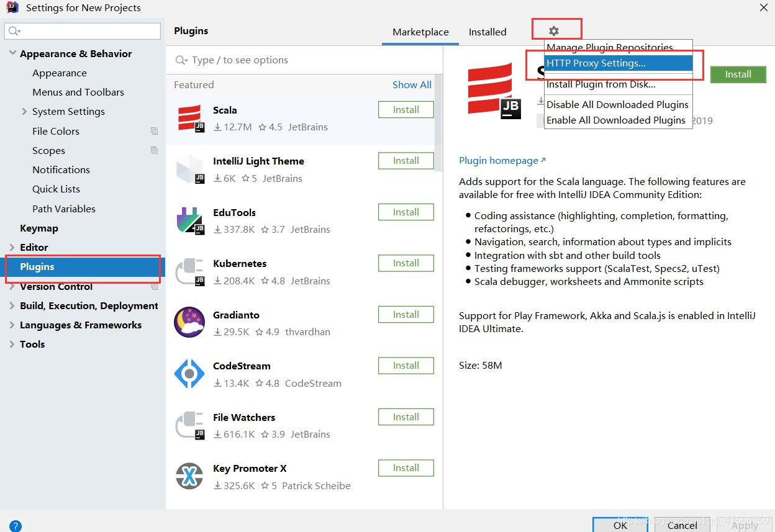Expand the Editor section
Viewport: 775px width, 532px height.
pyautogui.click(x=12, y=247)
